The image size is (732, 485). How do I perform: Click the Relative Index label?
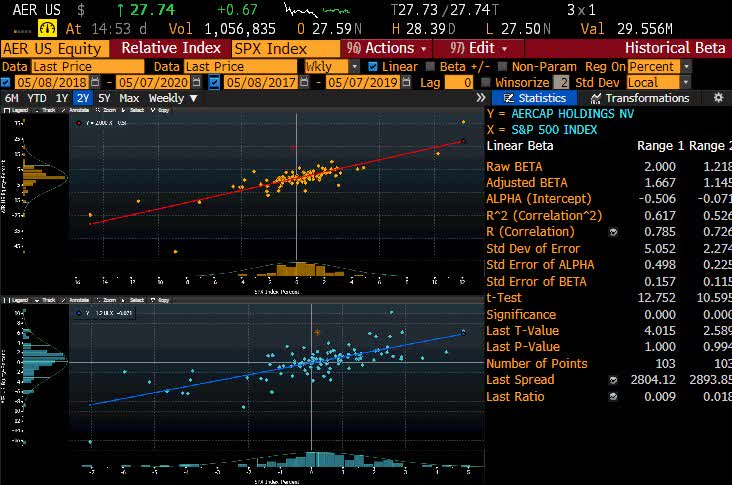pyautogui.click(x=171, y=48)
